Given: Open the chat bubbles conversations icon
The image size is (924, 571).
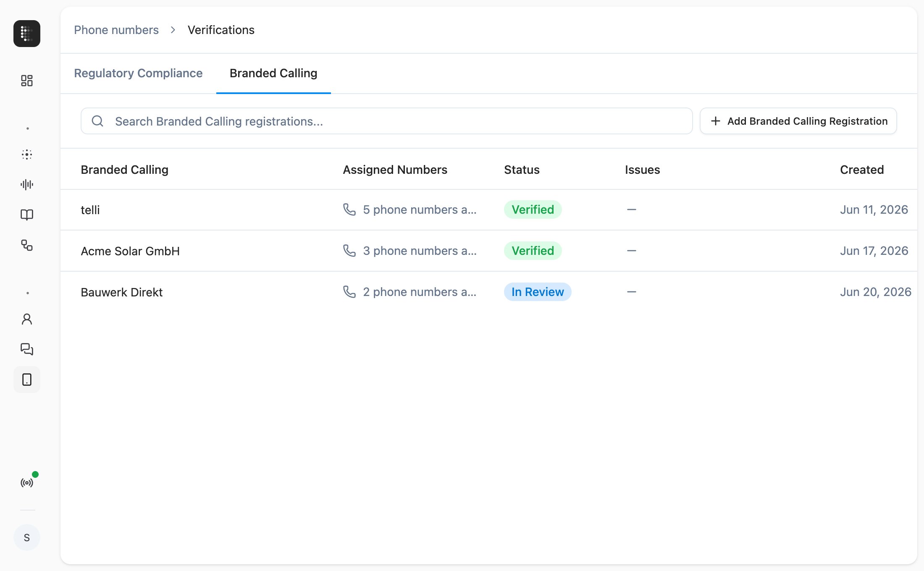Looking at the screenshot, I should tap(27, 349).
